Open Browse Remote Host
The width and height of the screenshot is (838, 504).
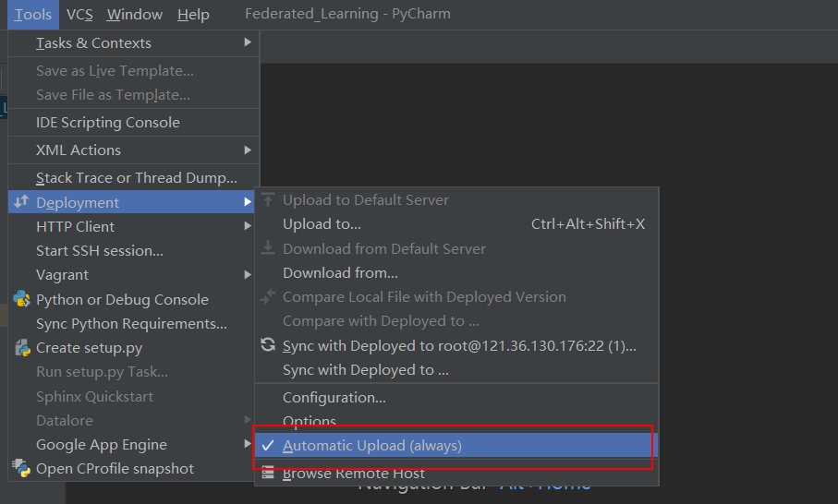456,473
